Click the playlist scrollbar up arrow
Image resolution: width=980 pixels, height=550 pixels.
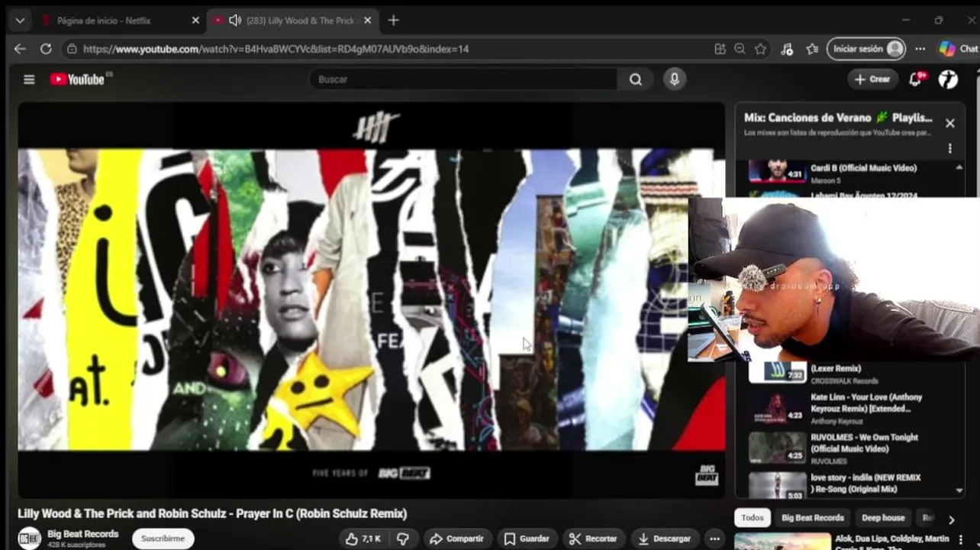tap(959, 167)
